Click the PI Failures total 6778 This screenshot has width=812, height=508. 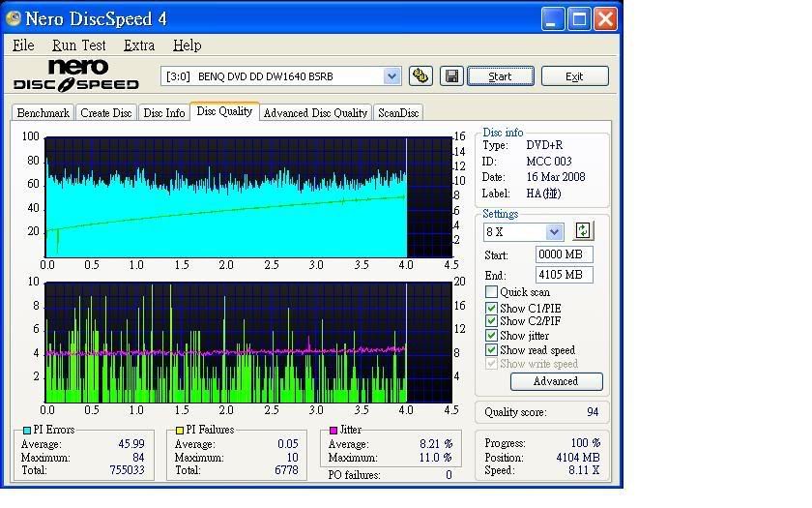[x=286, y=470]
